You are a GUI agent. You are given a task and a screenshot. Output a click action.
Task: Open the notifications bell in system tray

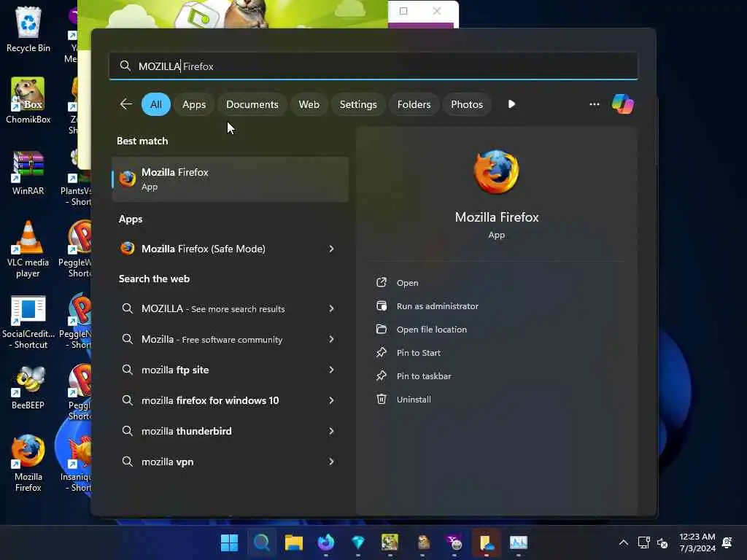pos(727,542)
